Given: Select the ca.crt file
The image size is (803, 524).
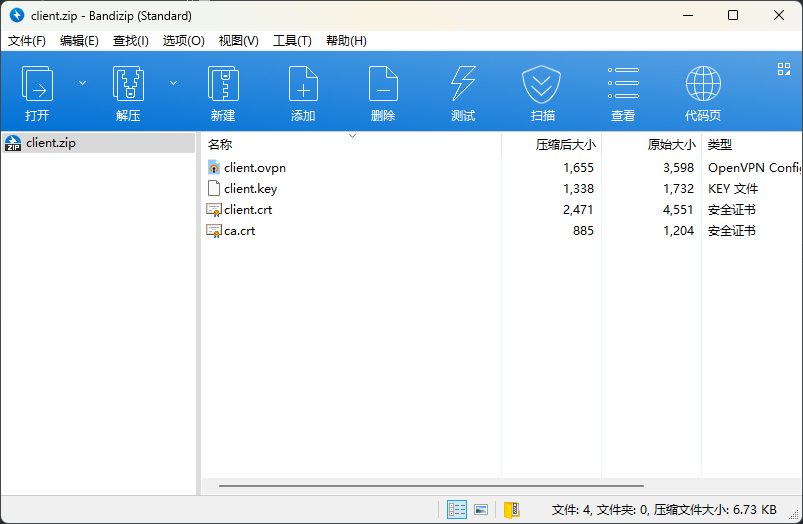Looking at the screenshot, I should [239, 231].
